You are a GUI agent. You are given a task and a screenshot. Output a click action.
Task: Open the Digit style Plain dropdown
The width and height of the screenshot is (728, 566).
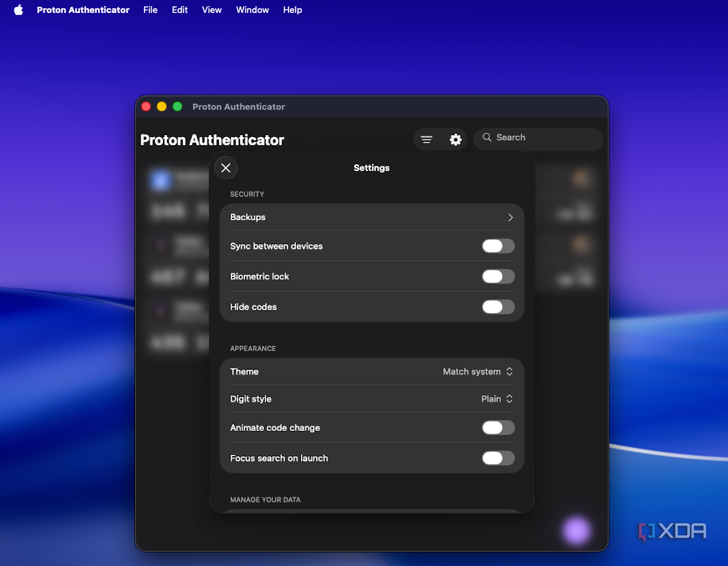(497, 399)
